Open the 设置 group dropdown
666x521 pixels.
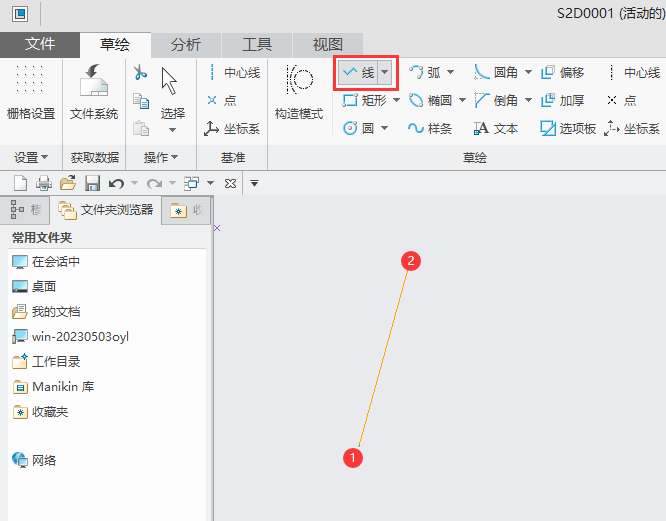[31, 158]
